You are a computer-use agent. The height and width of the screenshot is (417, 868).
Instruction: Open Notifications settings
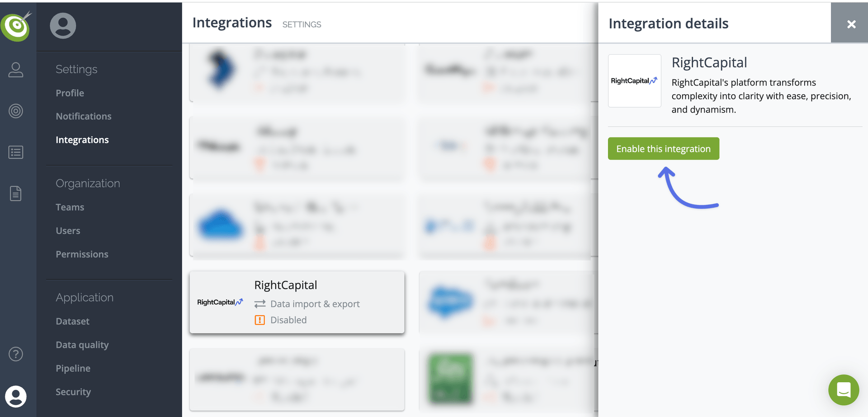[84, 117]
